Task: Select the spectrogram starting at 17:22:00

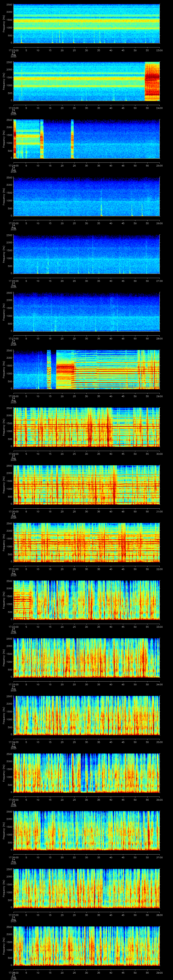Action: point(86,24)
